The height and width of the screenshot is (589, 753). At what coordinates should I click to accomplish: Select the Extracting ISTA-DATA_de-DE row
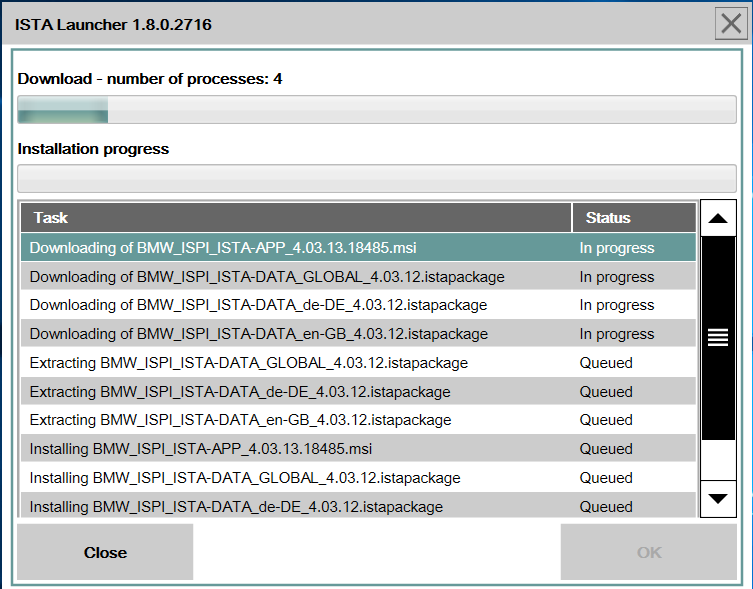pos(358,391)
